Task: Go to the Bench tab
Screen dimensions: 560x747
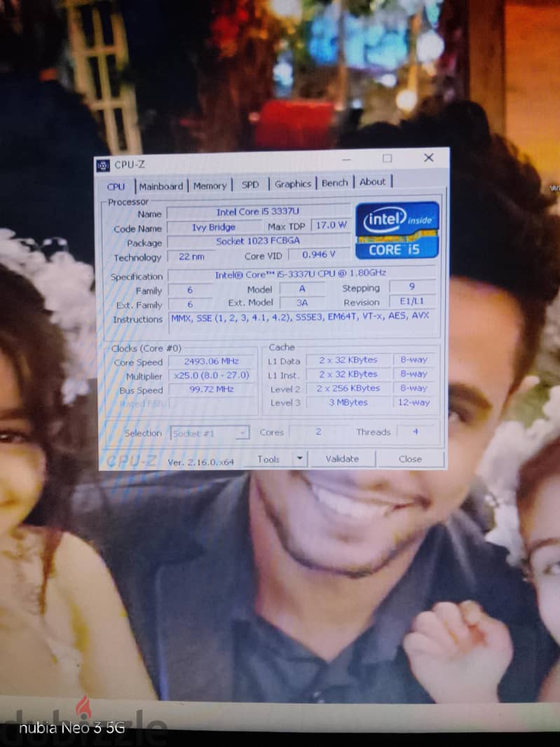Action: (x=334, y=182)
